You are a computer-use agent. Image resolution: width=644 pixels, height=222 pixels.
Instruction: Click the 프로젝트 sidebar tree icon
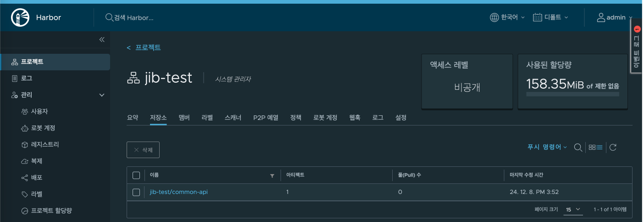coord(14,62)
